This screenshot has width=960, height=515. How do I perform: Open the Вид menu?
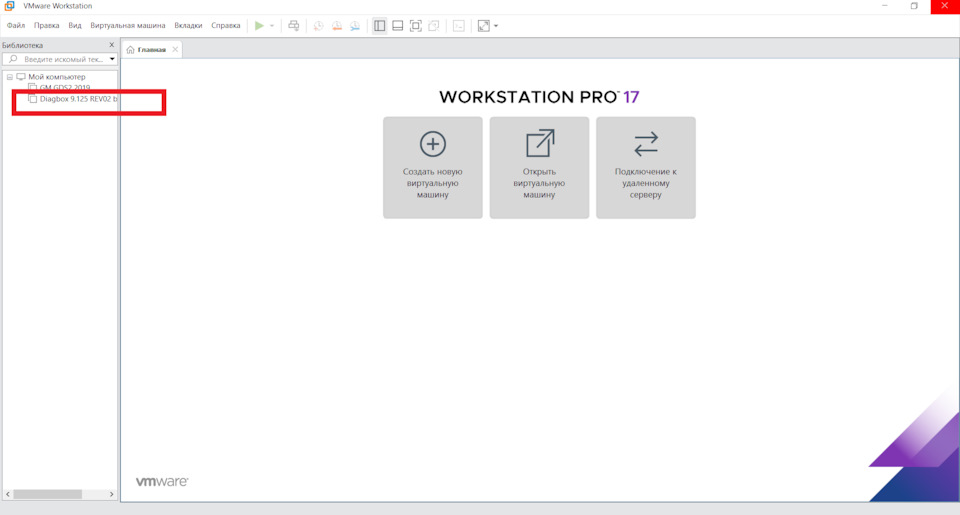pyautogui.click(x=75, y=26)
